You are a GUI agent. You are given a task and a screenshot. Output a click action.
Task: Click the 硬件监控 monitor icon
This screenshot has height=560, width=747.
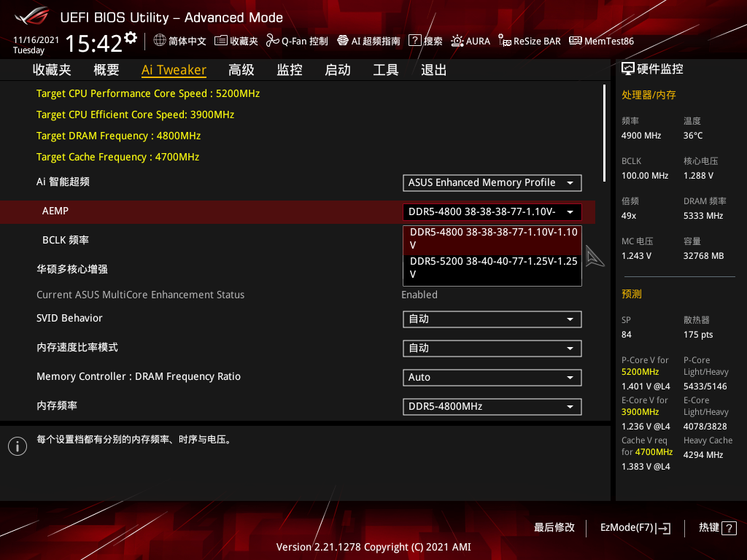[628, 69]
